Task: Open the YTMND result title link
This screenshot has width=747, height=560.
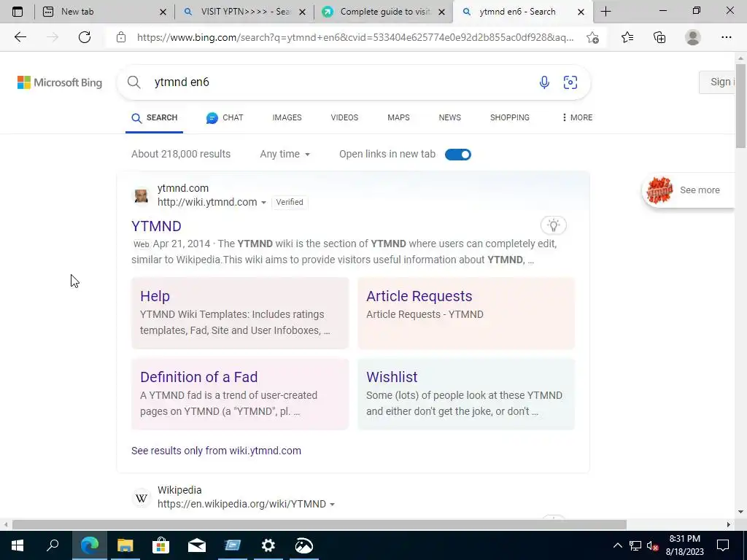Action: coord(156,226)
